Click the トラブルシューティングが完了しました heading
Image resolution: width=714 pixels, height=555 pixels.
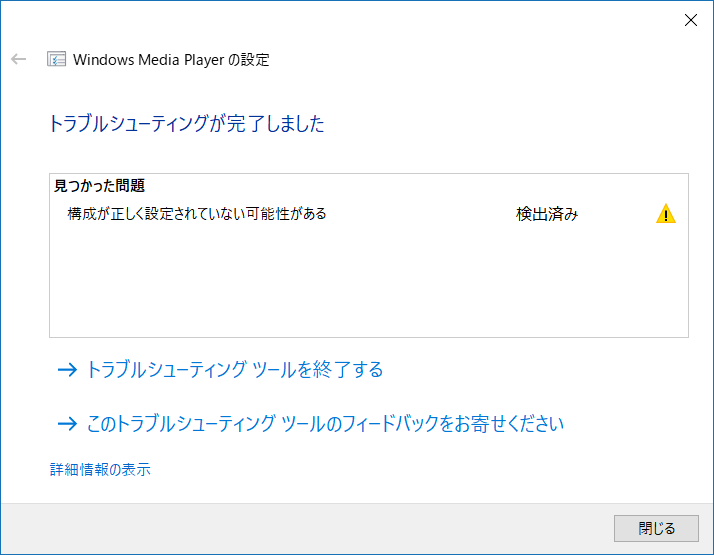[x=187, y=124]
